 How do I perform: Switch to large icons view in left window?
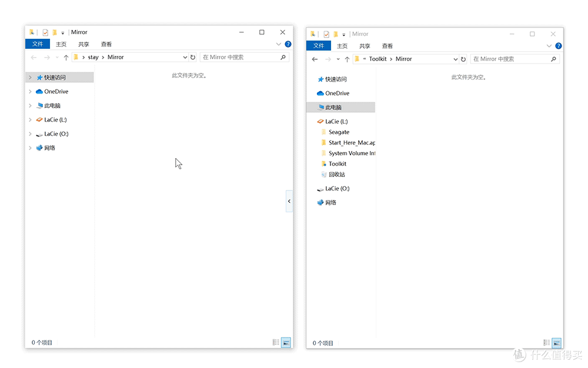pos(286,343)
